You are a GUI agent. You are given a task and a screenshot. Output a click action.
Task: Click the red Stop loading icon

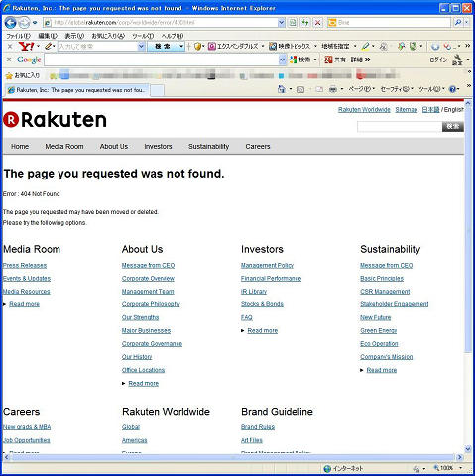(x=317, y=23)
